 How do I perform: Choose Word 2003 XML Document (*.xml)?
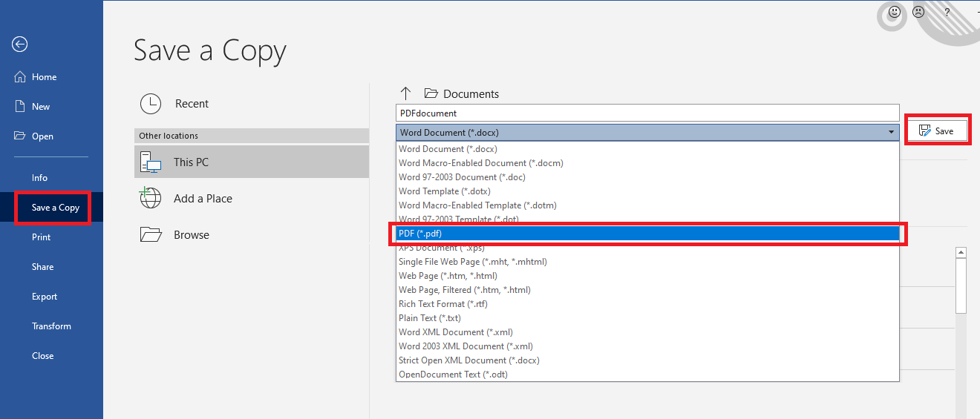(x=647, y=346)
